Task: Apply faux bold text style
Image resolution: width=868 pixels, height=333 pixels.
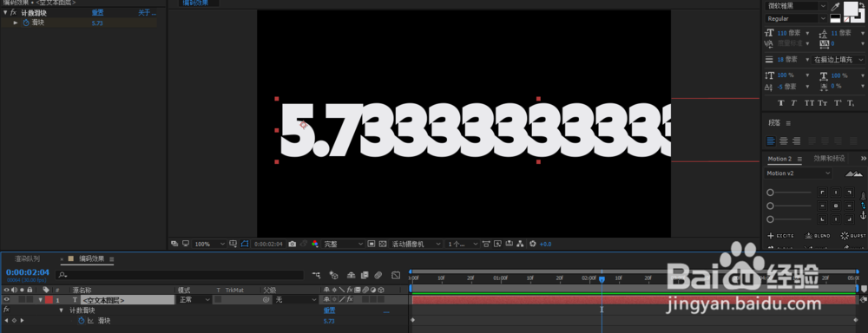Action: (781, 103)
